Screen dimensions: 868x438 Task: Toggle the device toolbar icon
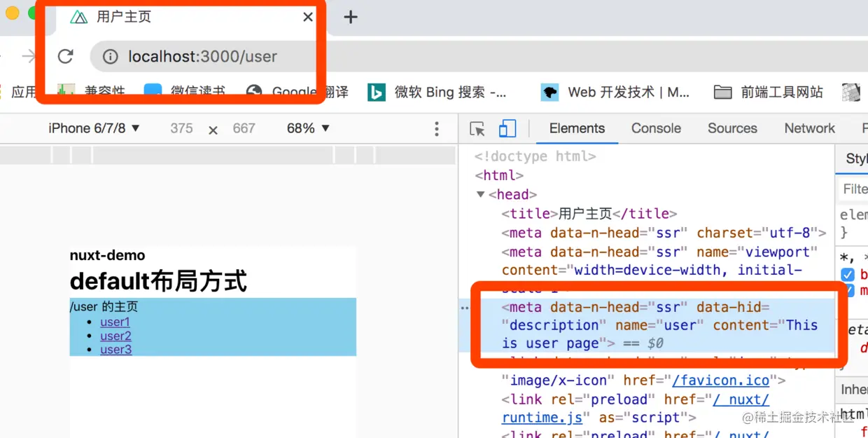507,128
